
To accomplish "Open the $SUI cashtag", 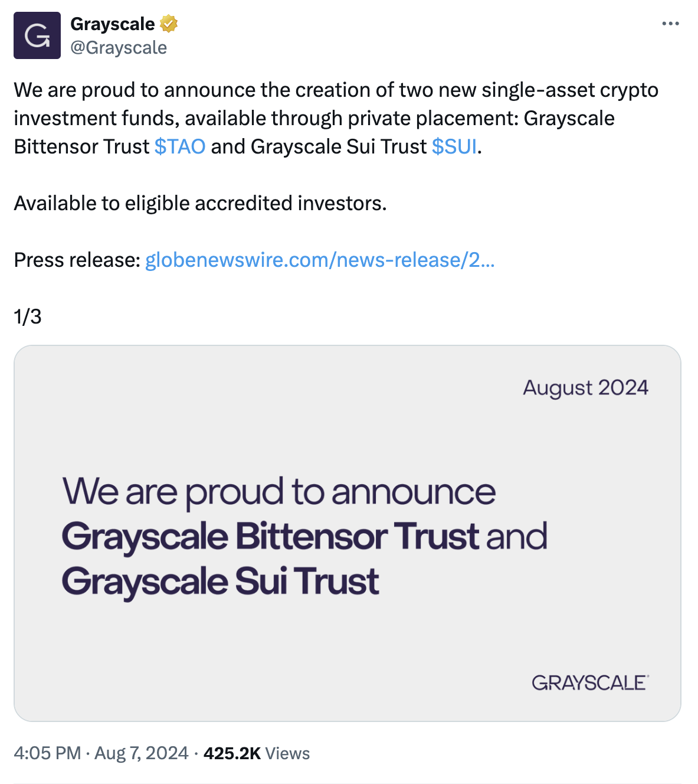I will [454, 146].
